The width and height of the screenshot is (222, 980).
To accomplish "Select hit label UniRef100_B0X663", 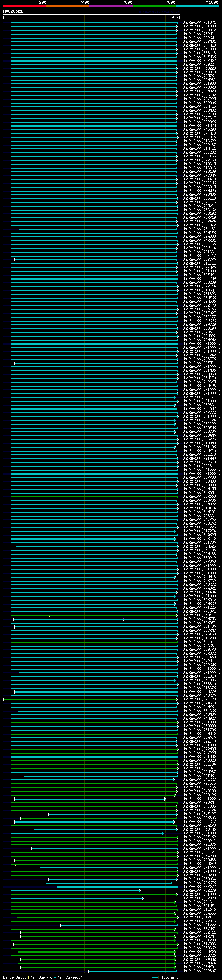I will pos(199,496).
